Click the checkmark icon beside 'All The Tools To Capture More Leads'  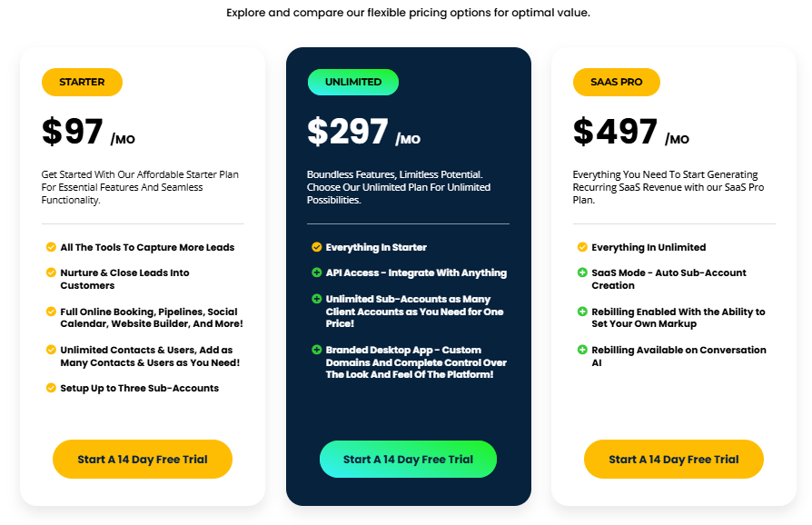51,247
